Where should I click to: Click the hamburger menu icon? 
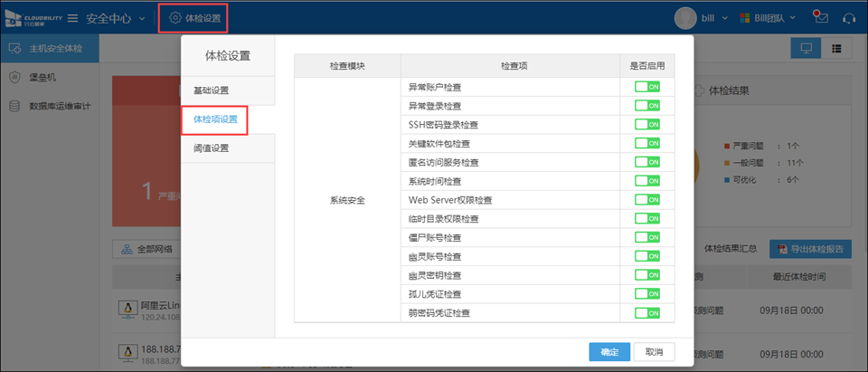72,18
